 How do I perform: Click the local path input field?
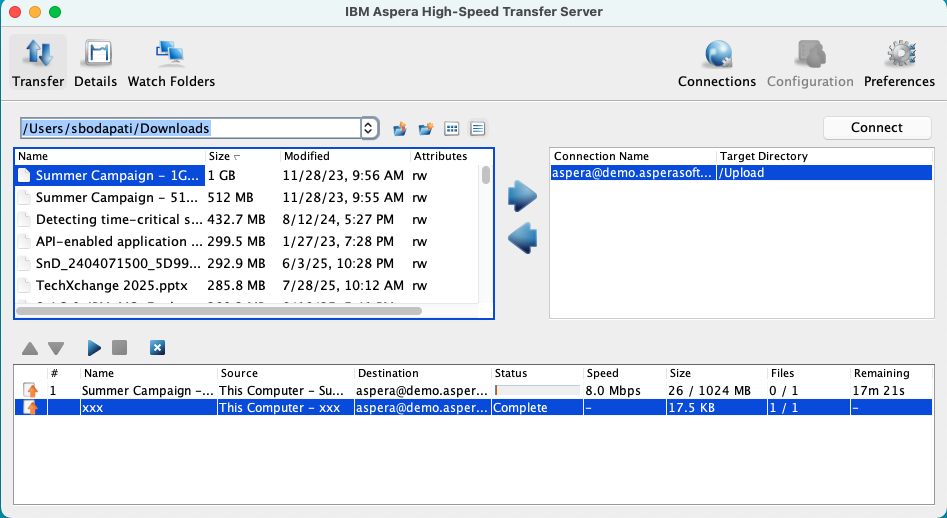(x=190, y=128)
